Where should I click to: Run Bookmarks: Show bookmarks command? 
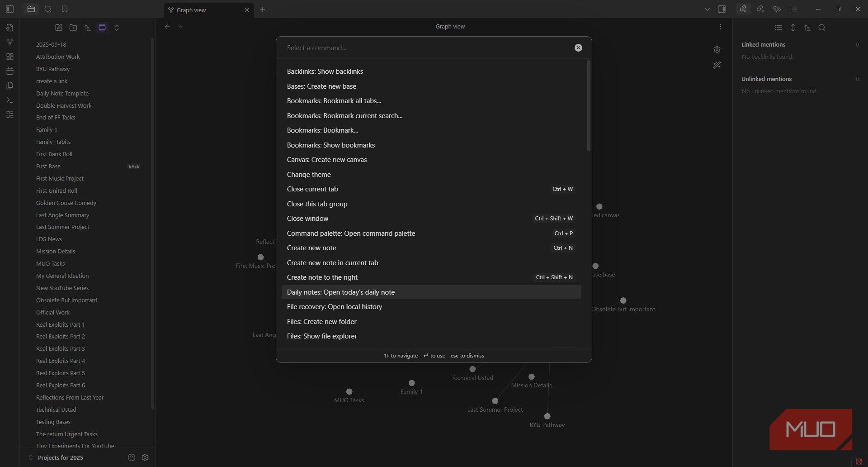(431, 145)
